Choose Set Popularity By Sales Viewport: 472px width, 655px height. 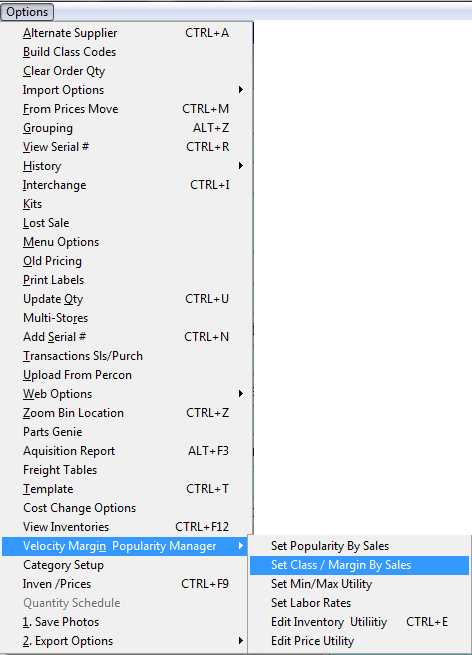point(359,546)
